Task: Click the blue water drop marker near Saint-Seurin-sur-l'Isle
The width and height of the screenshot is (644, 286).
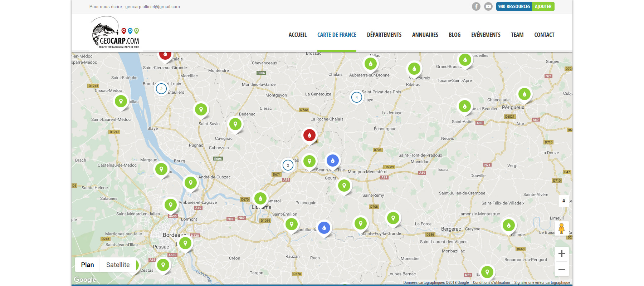Action: [333, 161]
